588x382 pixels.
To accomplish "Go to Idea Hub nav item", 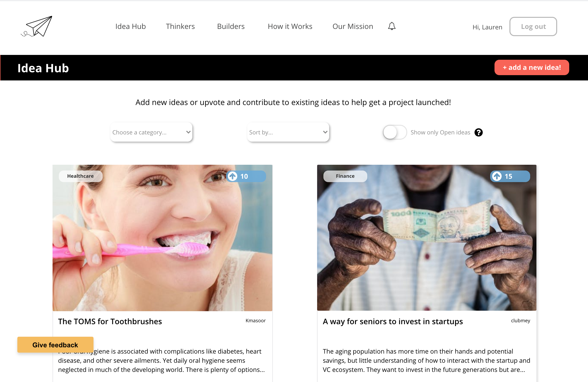I will [x=130, y=26].
